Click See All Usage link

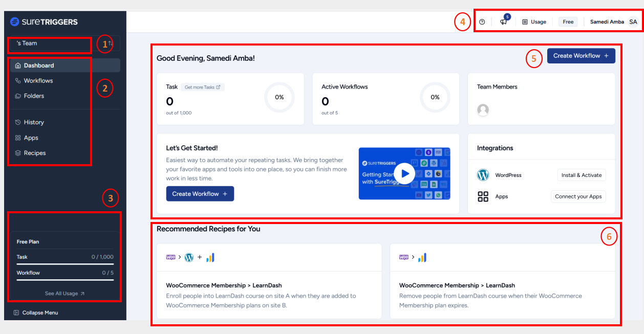(65, 294)
